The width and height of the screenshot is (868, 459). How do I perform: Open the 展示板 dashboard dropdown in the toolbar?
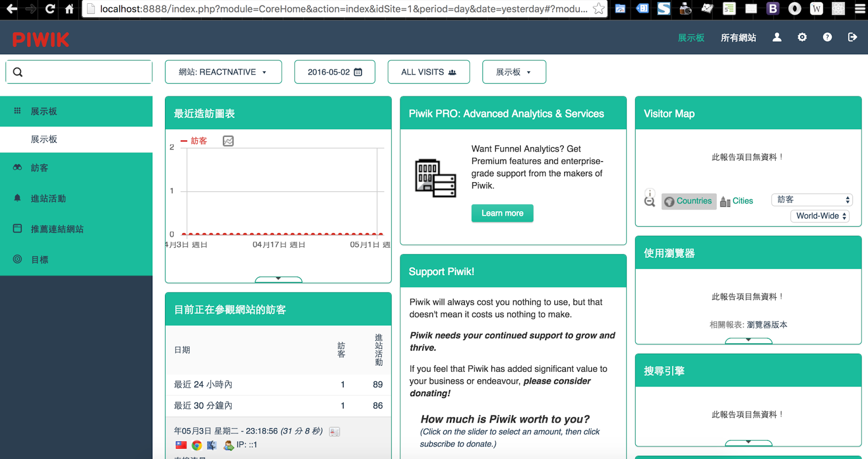[x=514, y=72]
